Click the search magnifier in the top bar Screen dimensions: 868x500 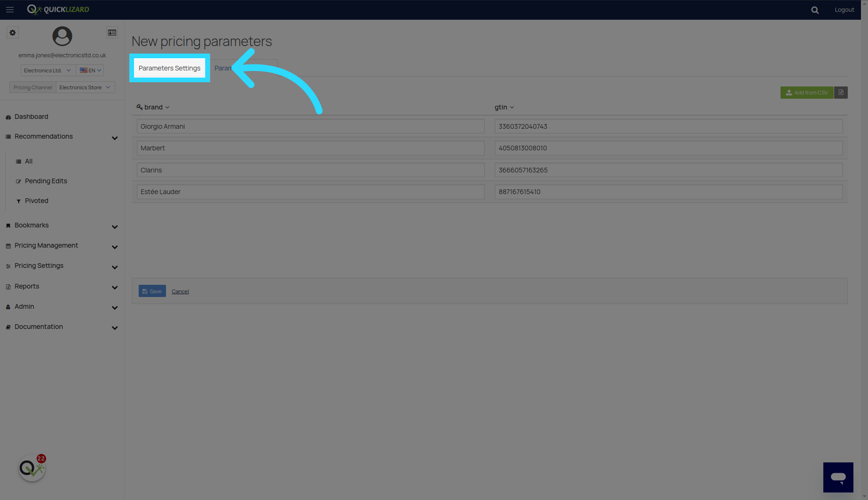[x=815, y=9]
